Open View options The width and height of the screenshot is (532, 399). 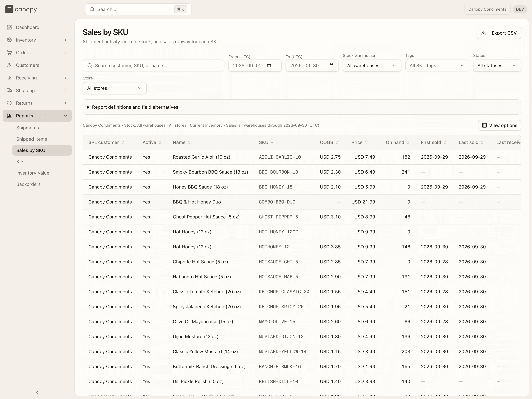[499, 125]
